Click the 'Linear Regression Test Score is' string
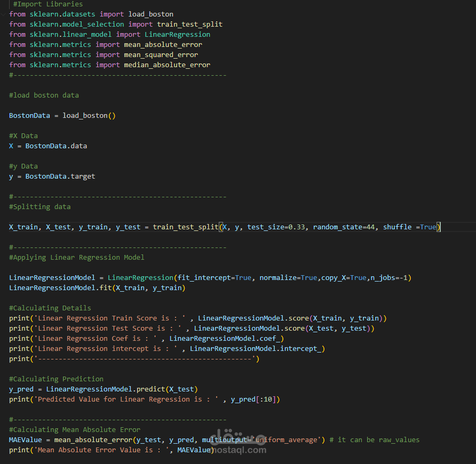Image resolution: width=476 pixels, height=464 pixels. pyautogui.click(x=107, y=329)
